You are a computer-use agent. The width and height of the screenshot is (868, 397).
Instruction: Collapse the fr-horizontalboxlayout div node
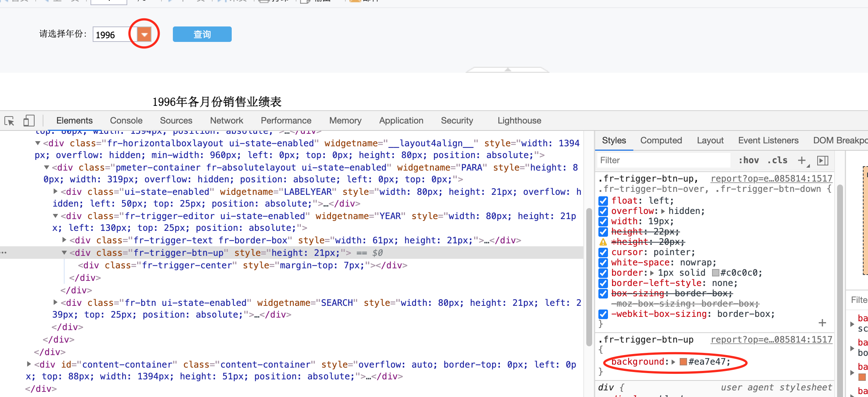point(38,143)
